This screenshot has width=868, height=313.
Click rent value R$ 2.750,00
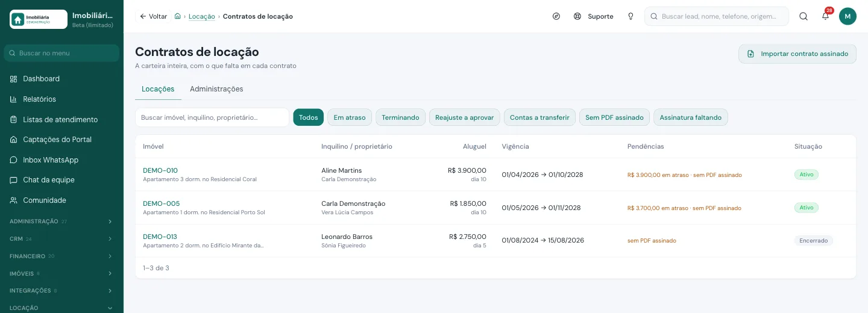coord(468,237)
